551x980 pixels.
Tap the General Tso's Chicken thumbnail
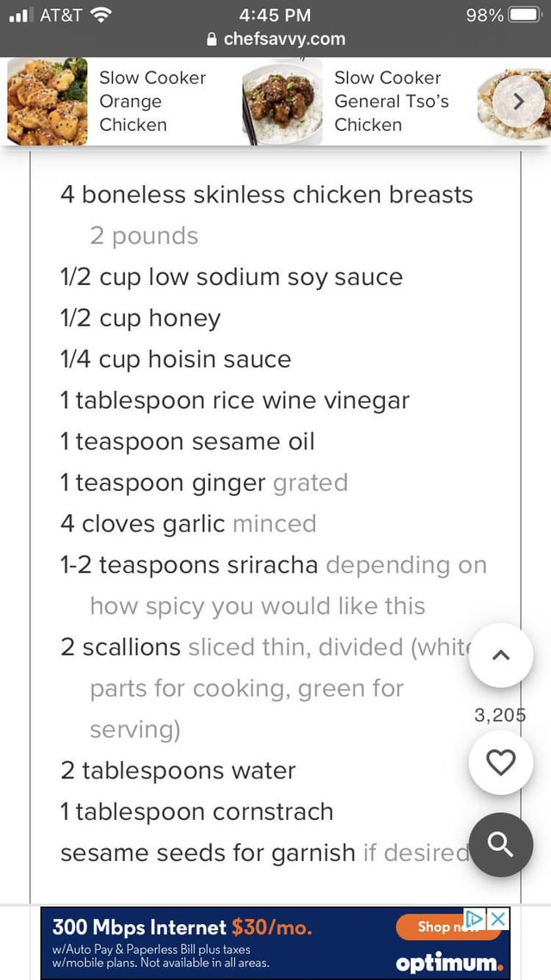coord(282,101)
